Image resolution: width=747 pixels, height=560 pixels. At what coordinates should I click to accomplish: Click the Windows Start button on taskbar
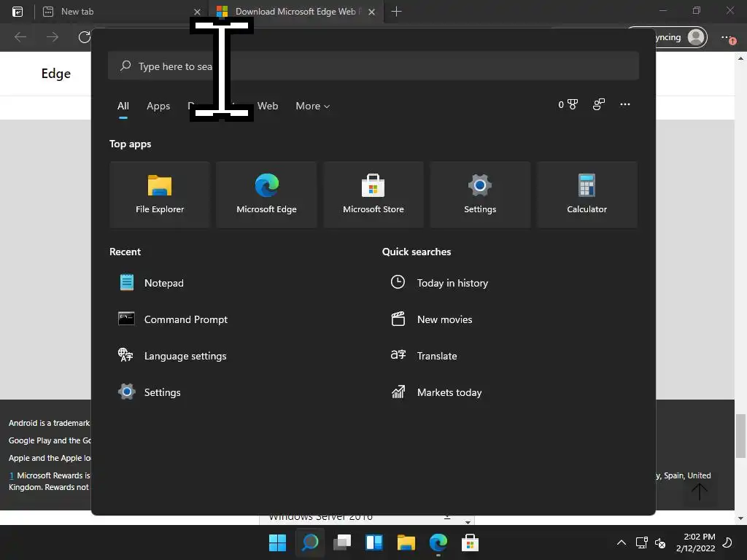277,542
